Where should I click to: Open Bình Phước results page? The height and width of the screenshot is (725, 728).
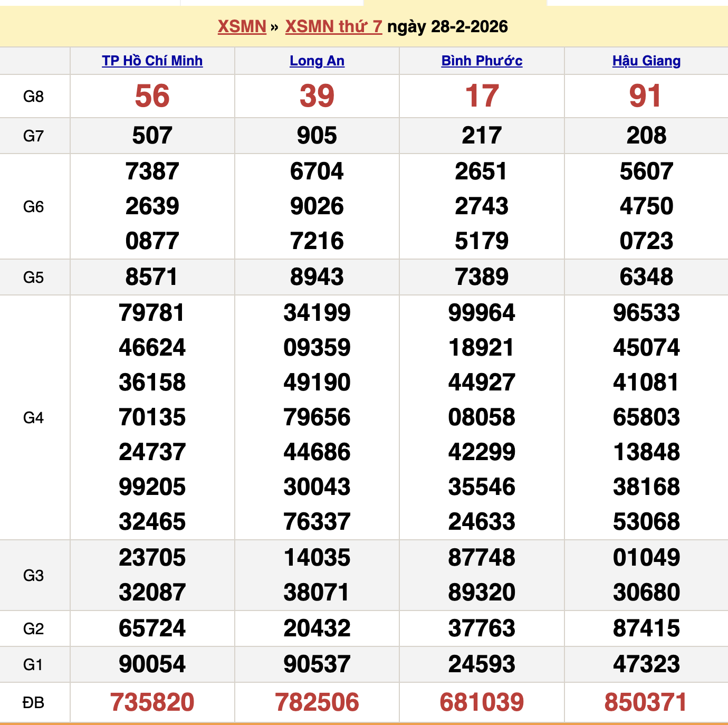[482, 61]
